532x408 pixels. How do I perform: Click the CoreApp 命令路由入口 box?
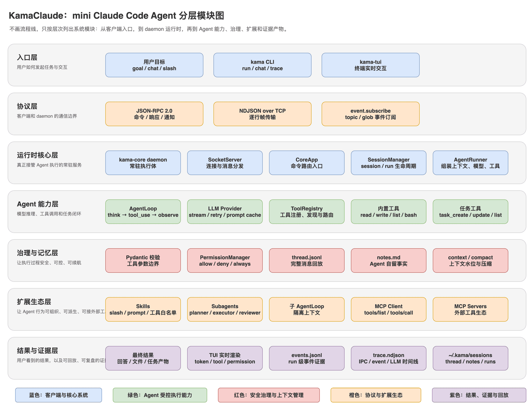pos(307,163)
